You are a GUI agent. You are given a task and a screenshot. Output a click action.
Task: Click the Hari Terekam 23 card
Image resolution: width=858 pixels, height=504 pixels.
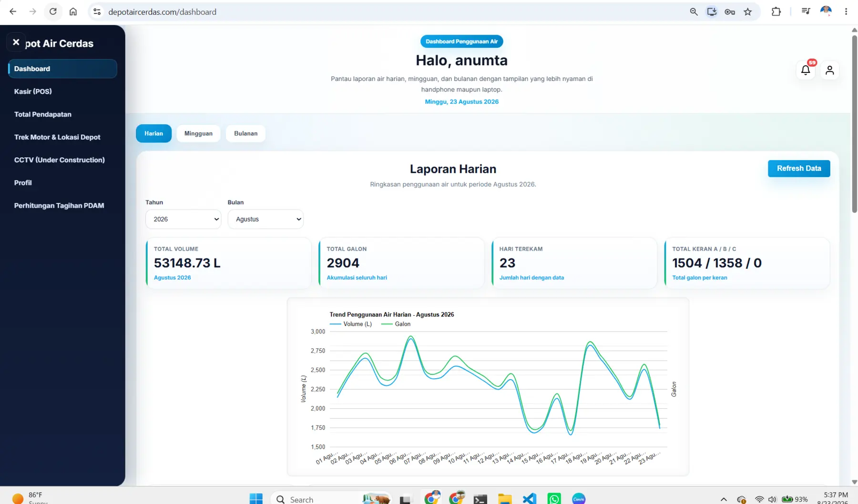click(574, 263)
